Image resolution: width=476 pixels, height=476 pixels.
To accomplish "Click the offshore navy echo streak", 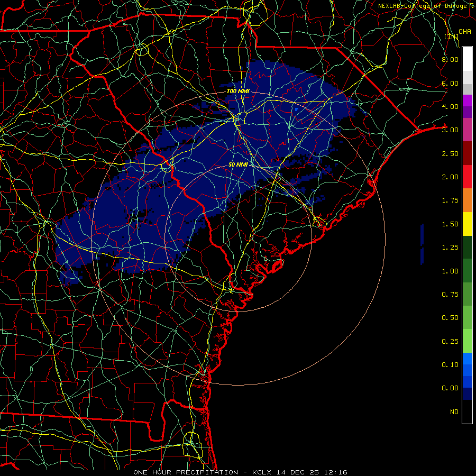I will (422, 244).
